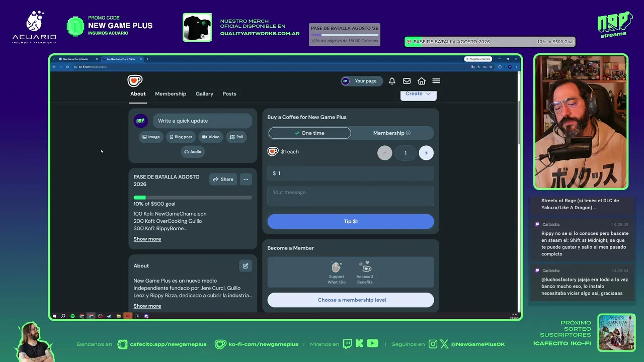Click the 'Become a Member' heading

pos(291,248)
